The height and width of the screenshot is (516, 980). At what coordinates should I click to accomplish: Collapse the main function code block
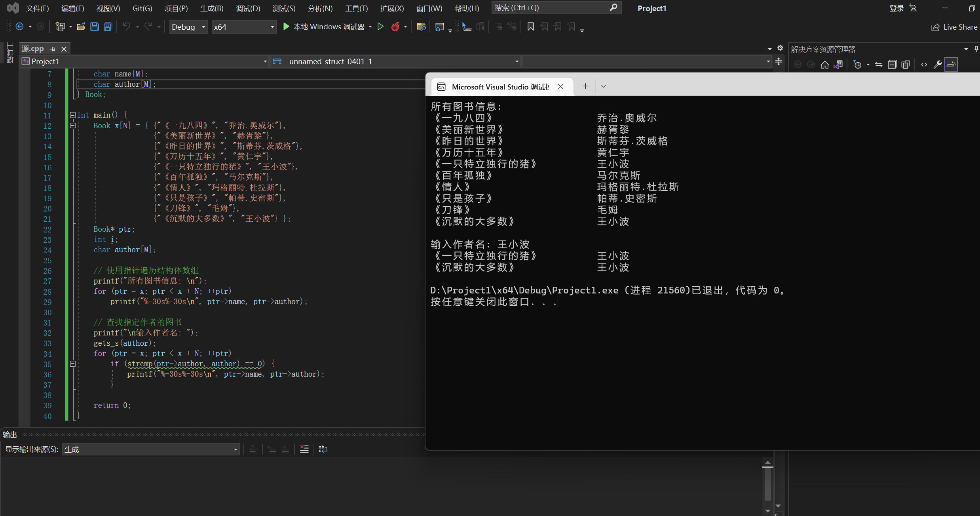[72, 115]
